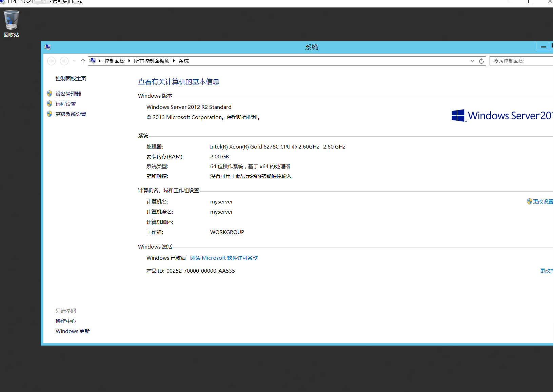The image size is (554, 392).
Task: Go back with the back arrow button
Action: coord(52,61)
